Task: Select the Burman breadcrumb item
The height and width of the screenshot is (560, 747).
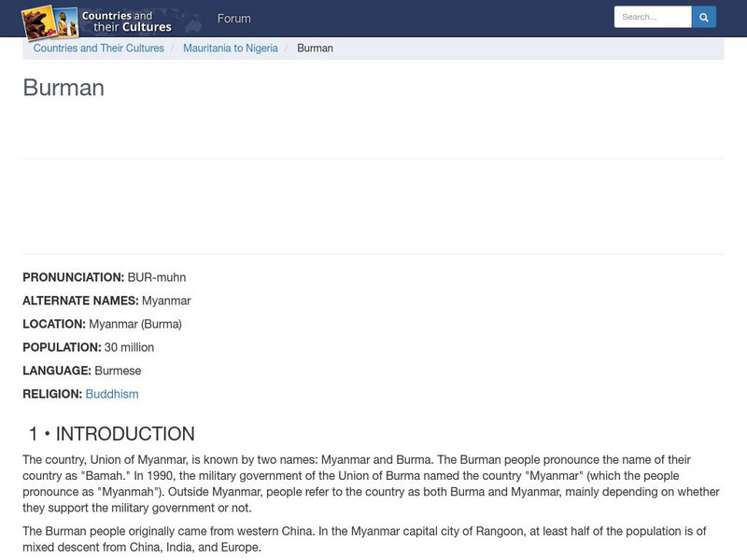Action: pyautogui.click(x=316, y=48)
